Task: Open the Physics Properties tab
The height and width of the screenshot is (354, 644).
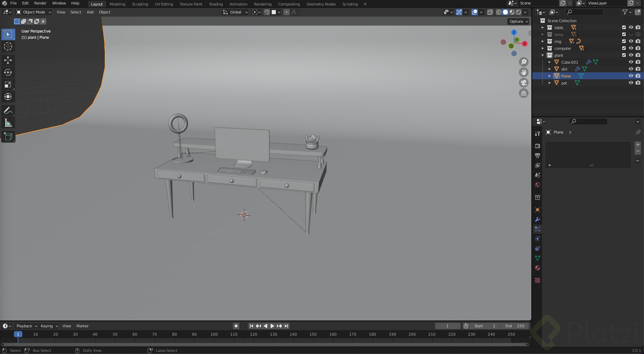Action: tap(537, 238)
